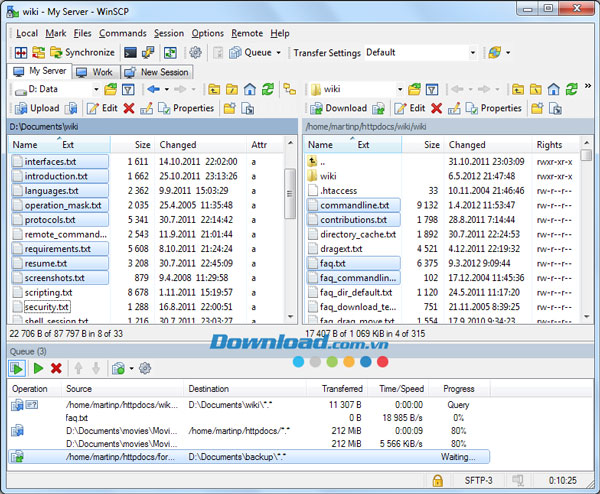Screen dimensions: 600x494
Task: Create new local folder icon
Action: (x=230, y=109)
